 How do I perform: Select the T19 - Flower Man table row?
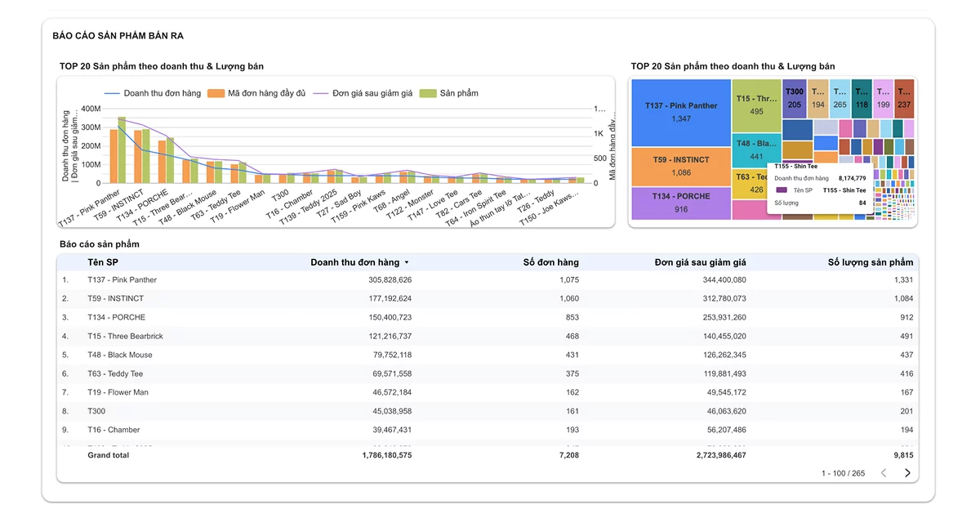click(488, 392)
